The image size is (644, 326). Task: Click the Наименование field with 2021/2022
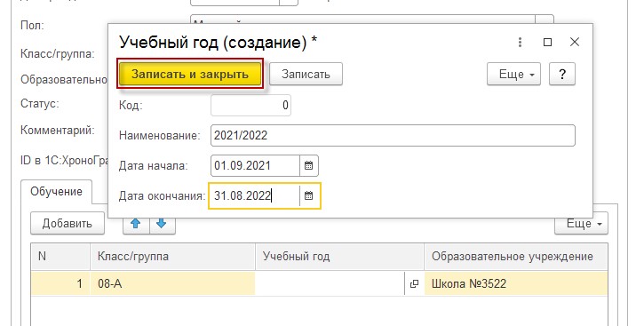[x=393, y=136]
